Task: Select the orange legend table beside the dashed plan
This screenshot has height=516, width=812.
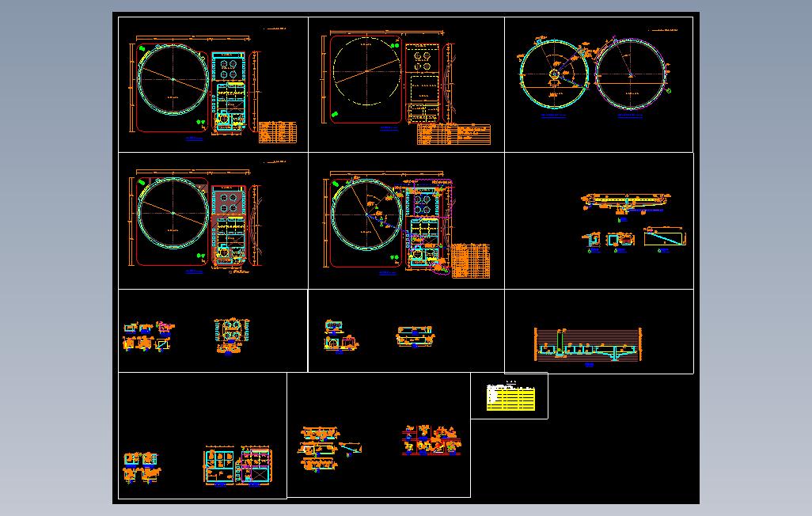Action: [453, 135]
